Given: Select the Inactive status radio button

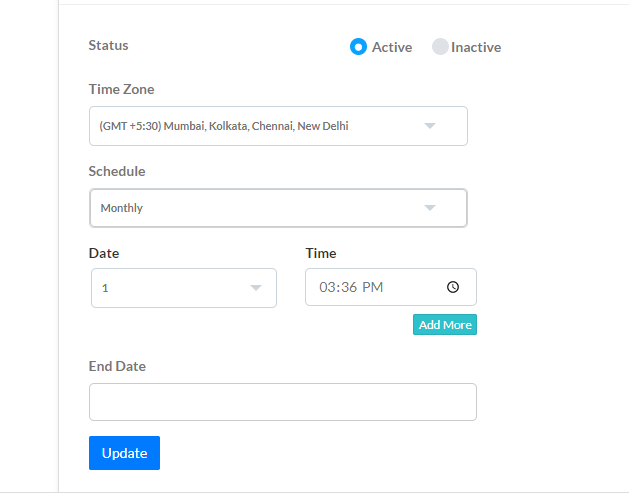Looking at the screenshot, I should point(440,47).
